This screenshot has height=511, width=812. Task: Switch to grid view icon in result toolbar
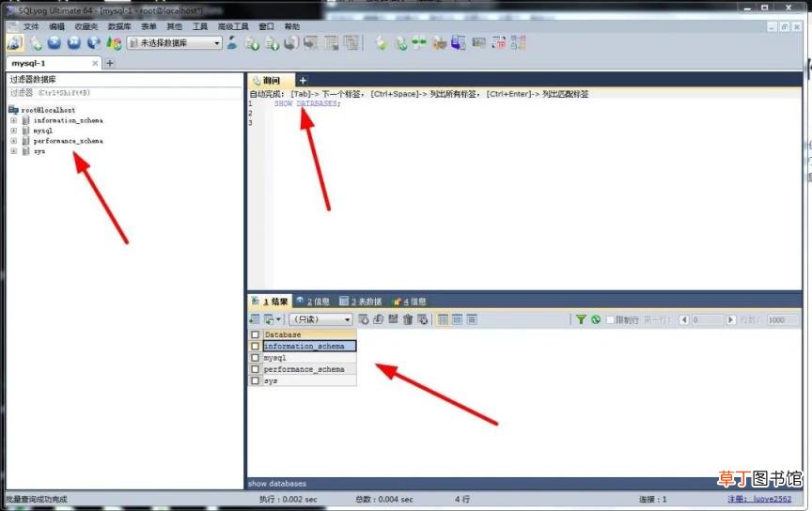(x=443, y=319)
